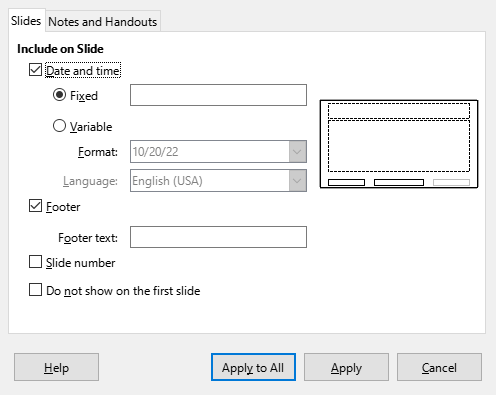Click the Footer text input field
496x395 pixels.
pyautogui.click(x=218, y=237)
